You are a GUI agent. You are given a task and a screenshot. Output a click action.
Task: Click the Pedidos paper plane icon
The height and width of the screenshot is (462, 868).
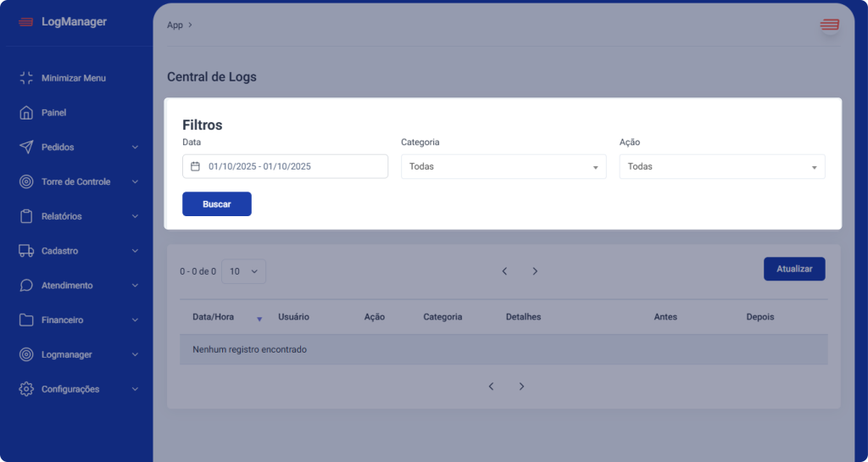pos(26,148)
